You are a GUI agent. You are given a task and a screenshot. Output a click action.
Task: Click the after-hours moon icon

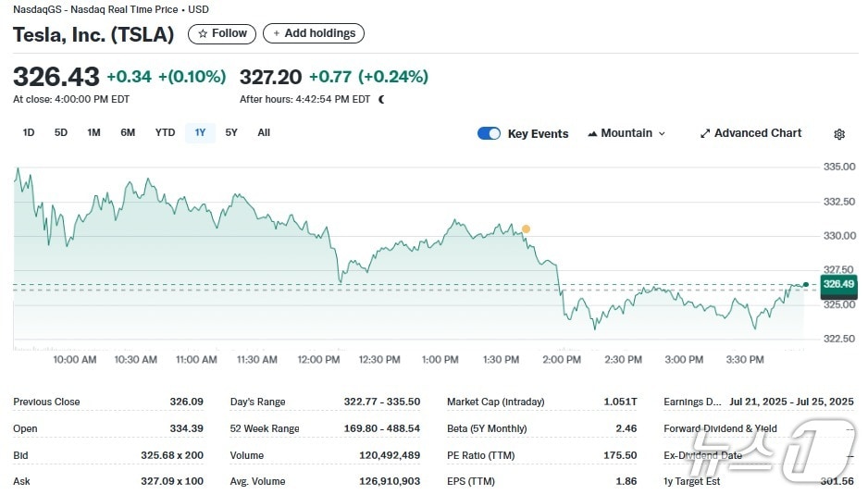(x=381, y=99)
